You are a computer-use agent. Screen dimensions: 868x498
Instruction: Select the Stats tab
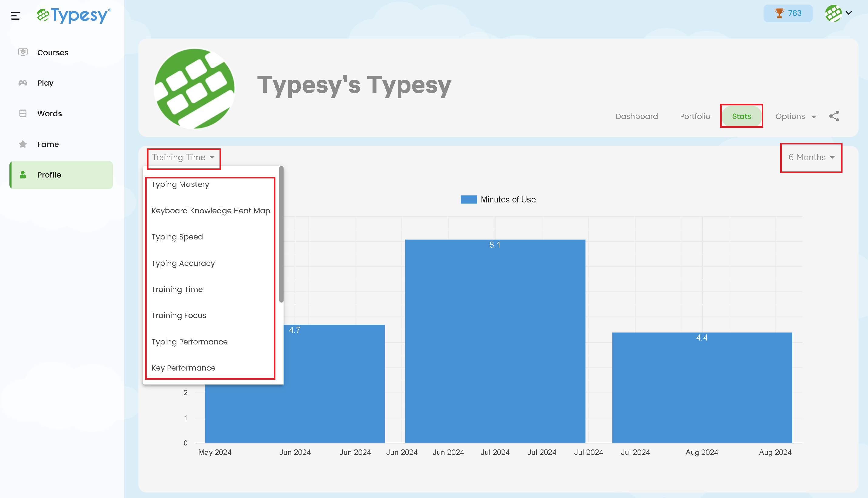point(741,116)
